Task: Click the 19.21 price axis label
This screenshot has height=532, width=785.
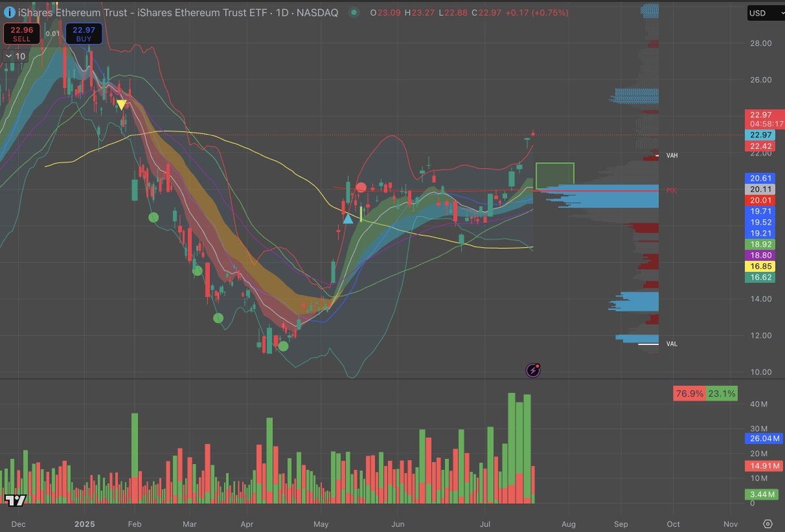Action: coord(761,233)
